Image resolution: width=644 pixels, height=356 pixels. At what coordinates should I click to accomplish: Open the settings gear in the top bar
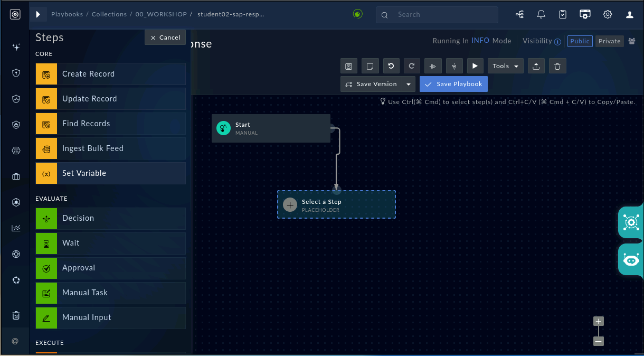coord(608,15)
